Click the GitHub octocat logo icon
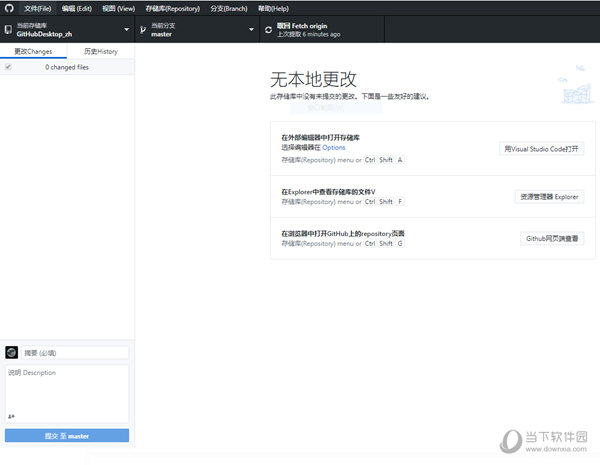The width and height of the screenshot is (600, 465). [x=9, y=8]
